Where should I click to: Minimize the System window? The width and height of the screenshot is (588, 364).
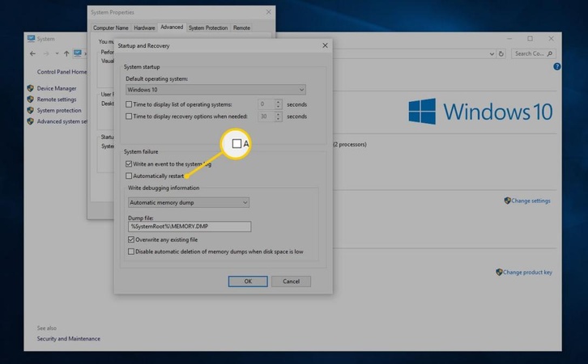(x=509, y=39)
